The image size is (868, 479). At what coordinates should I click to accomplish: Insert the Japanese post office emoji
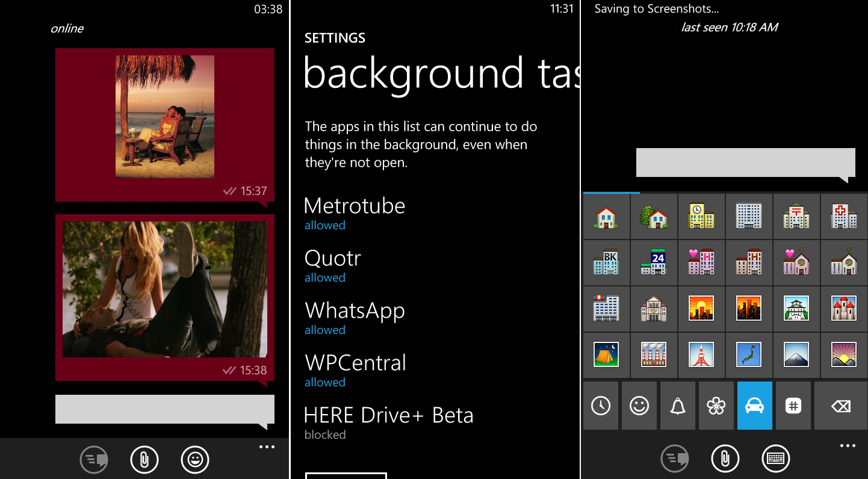pos(796,216)
